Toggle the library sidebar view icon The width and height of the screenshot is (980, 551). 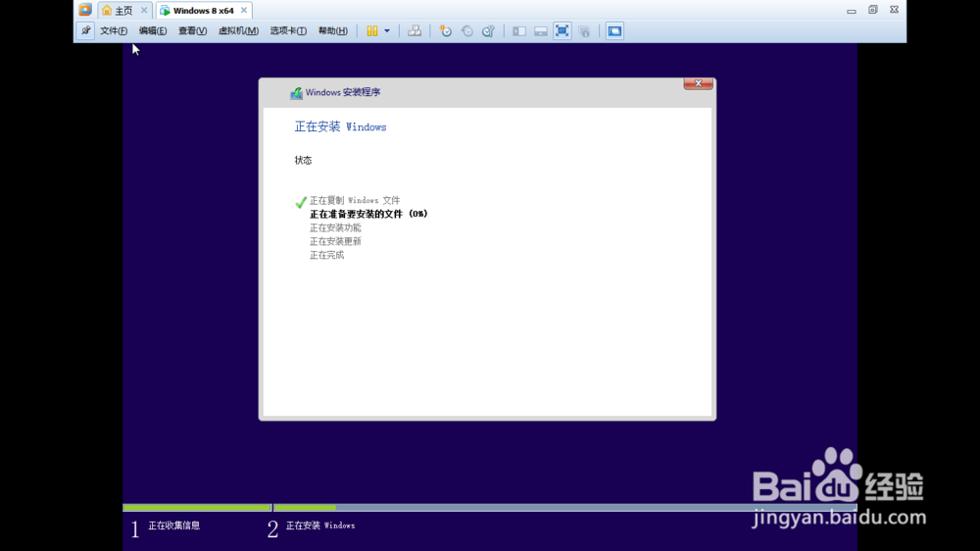pos(518,30)
